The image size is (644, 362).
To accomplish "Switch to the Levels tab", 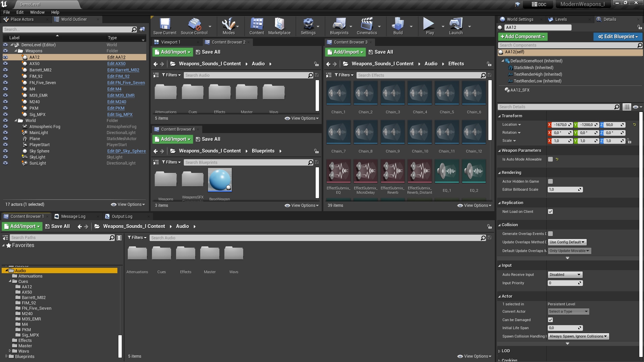I will pyautogui.click(x=561, y=19).
